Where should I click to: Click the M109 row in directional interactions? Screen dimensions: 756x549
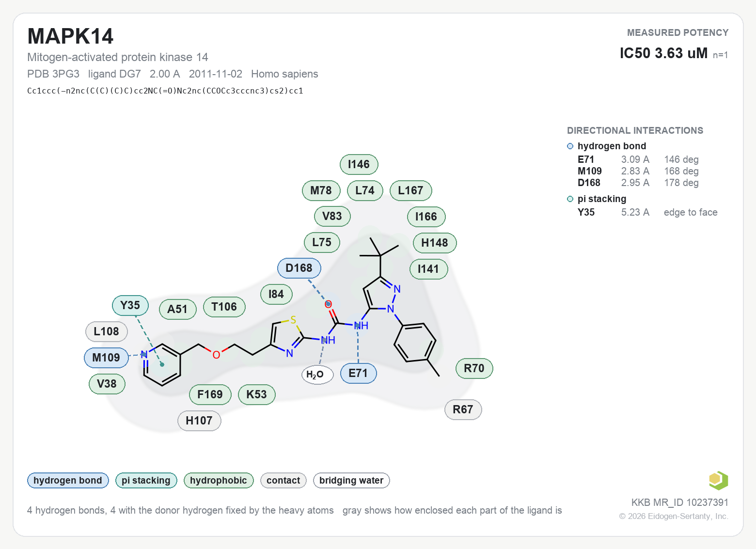click(x=638, y=171)
